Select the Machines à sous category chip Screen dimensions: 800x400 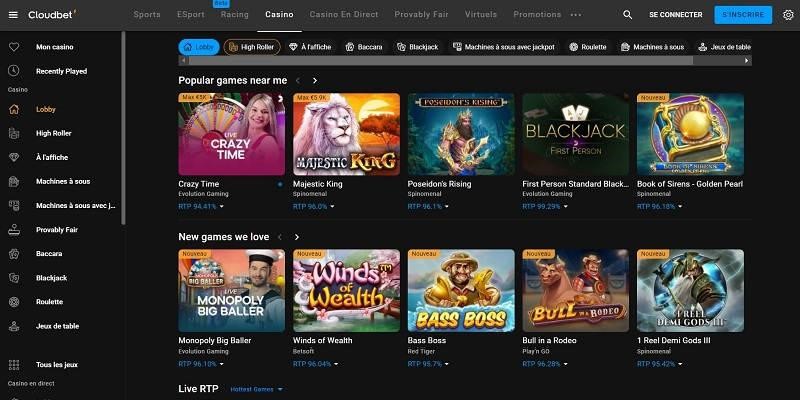653,47
